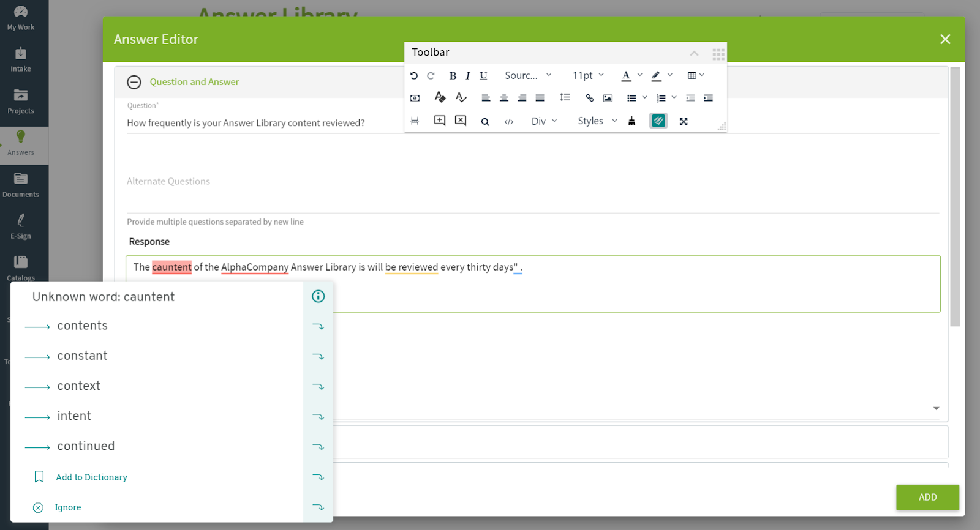Viewport: 980px width, 530px height.
Task: Redo the last undone edit
Action: tap(431, 75)
